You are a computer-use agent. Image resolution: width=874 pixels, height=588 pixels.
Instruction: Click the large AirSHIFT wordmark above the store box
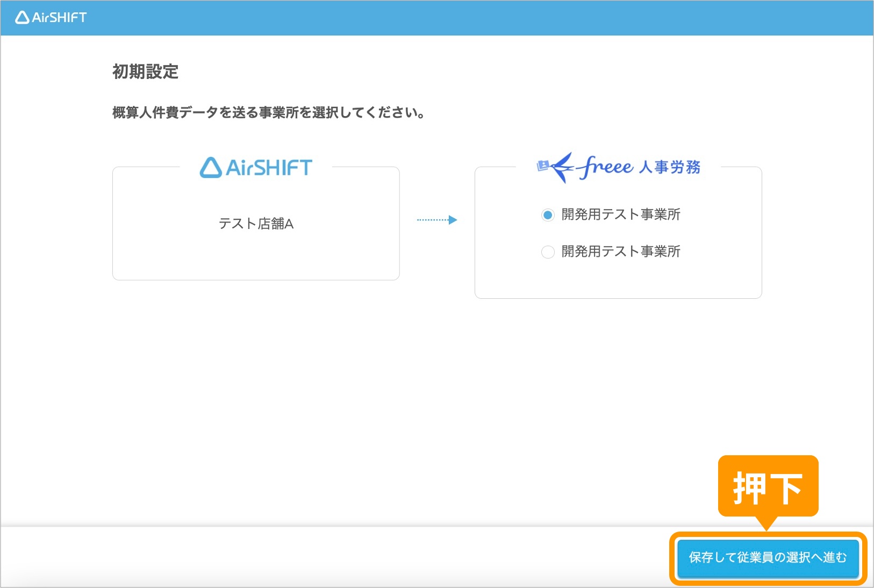click(x=269, y=168)
